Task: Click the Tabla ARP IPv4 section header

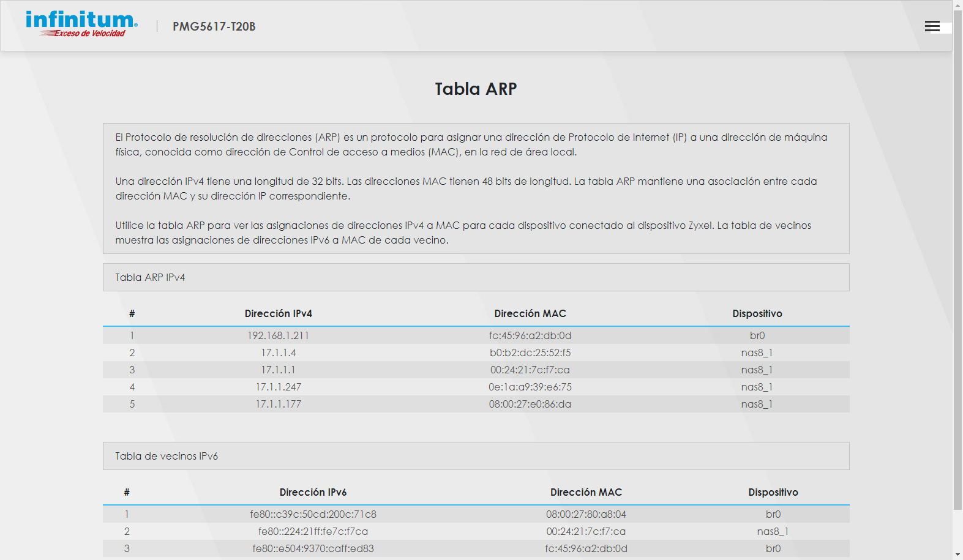Action: 150,277
